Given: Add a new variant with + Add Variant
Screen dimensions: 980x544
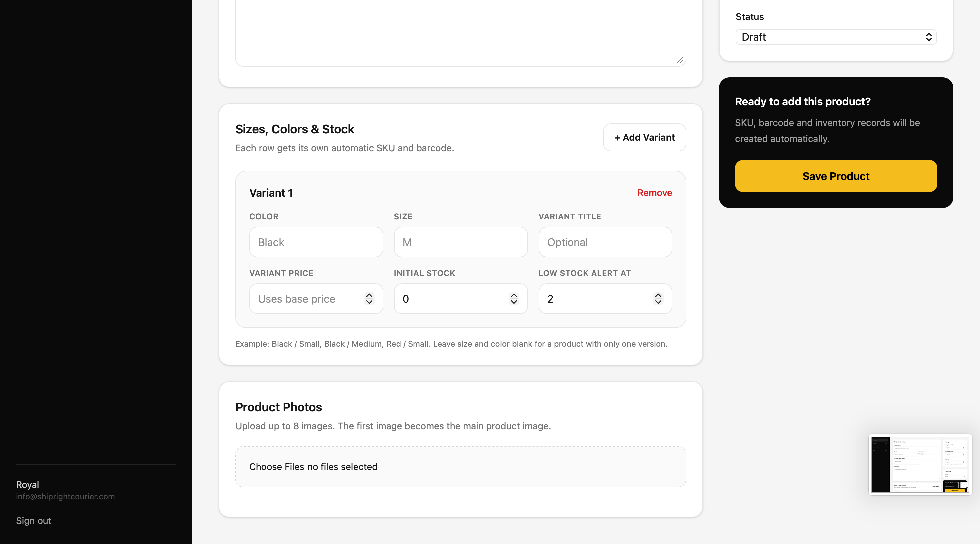Looking at the screenshot, I should [x=644, y=137].
